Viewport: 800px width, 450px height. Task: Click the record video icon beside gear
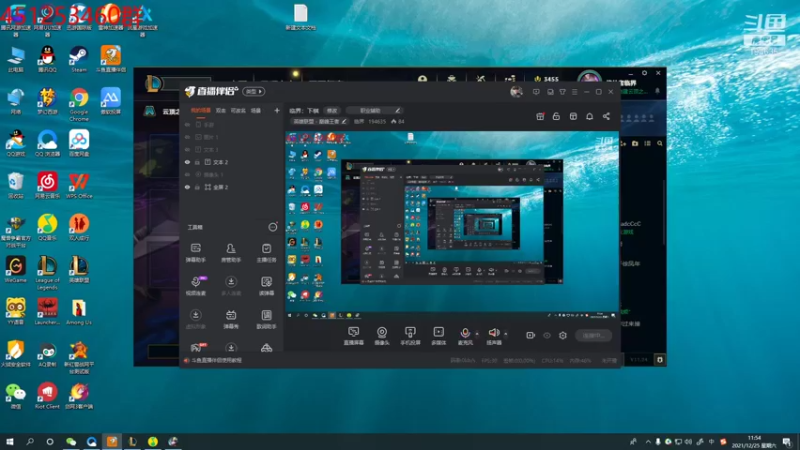[531, 335]
